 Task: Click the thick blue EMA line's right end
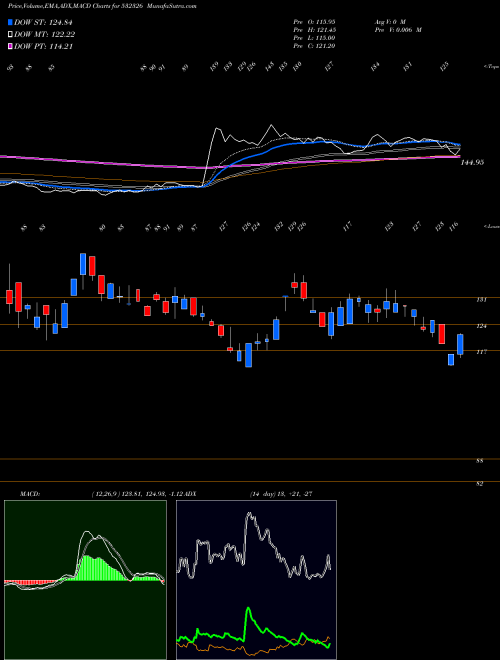(459, 144)
